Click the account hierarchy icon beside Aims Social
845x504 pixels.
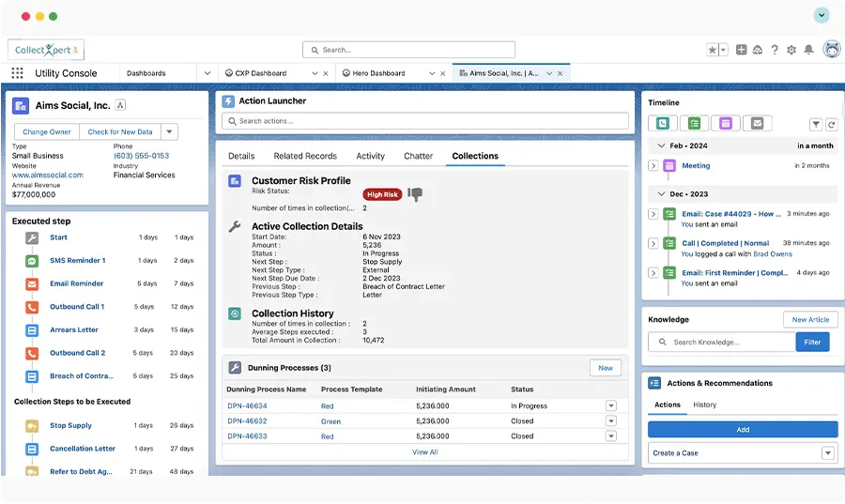click(121, 105)
